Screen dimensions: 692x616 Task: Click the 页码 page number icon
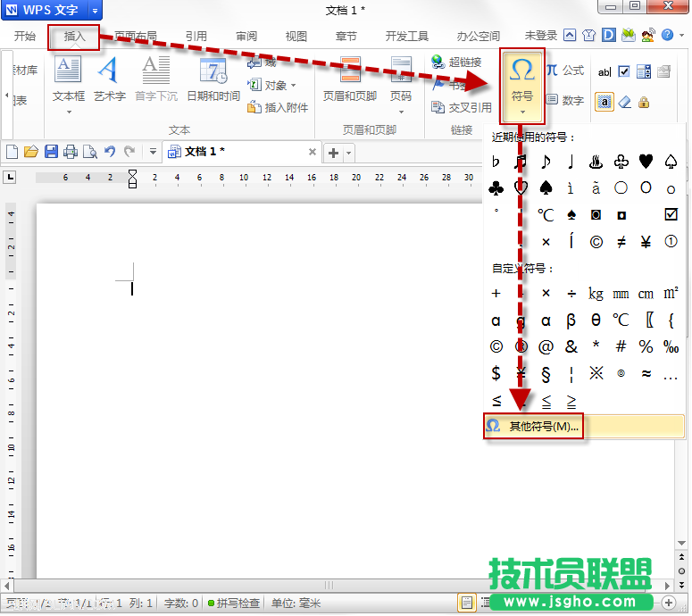(x=401, y=71)
